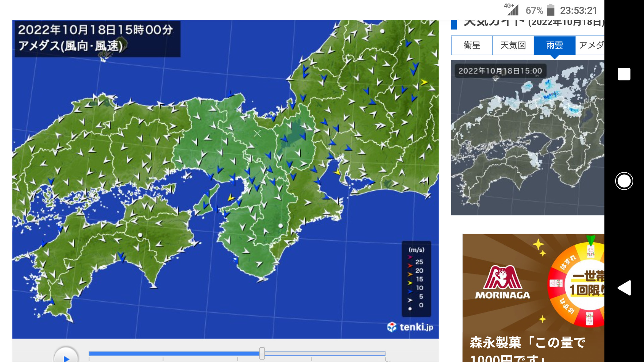Tap the 4G+ signal strength icon

[x=512, y=9]
